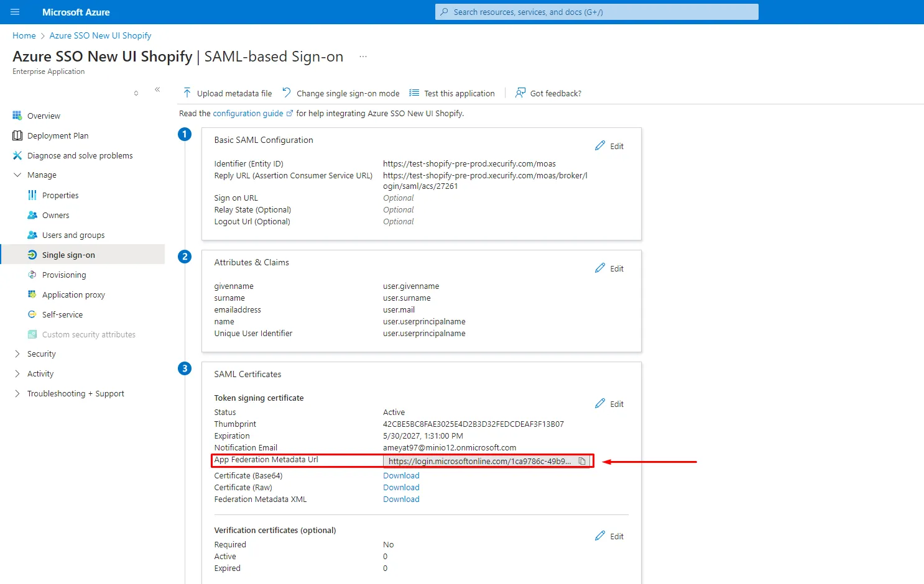
Task: Click the Test this application list icon
Action: pos(414,93)
